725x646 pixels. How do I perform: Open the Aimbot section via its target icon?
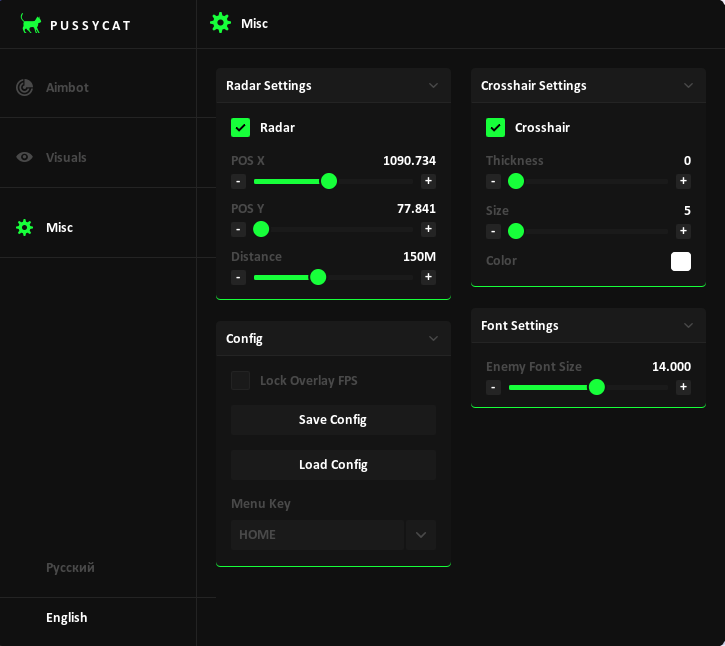click(x=25, y=88)
